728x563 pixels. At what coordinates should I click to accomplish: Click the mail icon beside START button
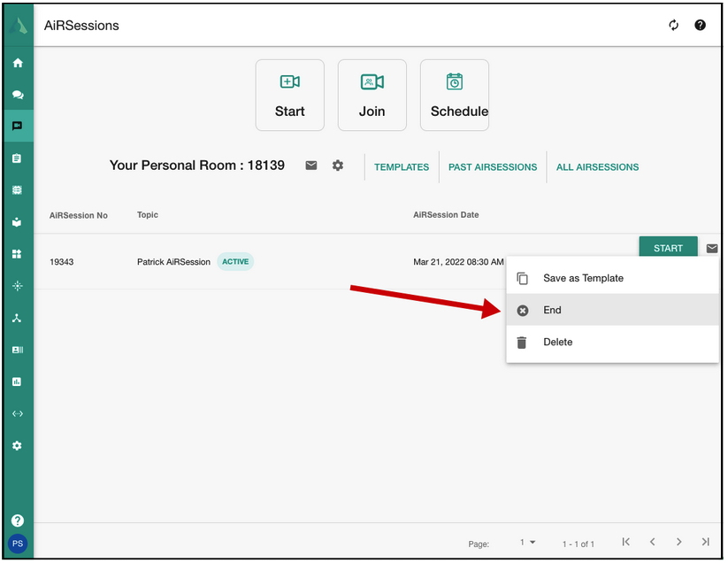pos(712,249)
